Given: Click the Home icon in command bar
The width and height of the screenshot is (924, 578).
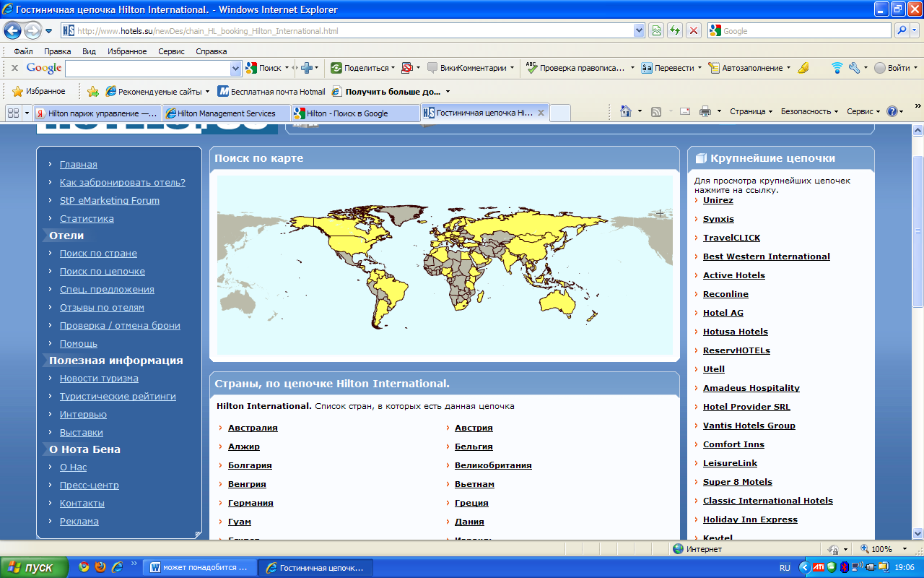Looking at the screenshot, I should tap(626, 111).
